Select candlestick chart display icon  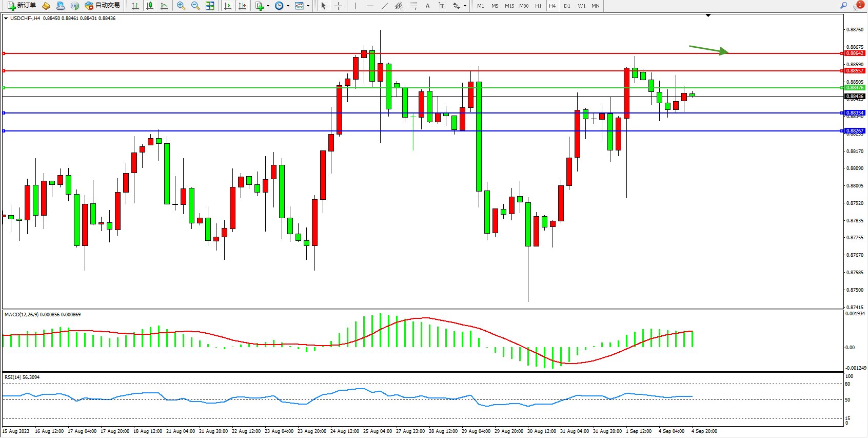click(150, 6)
